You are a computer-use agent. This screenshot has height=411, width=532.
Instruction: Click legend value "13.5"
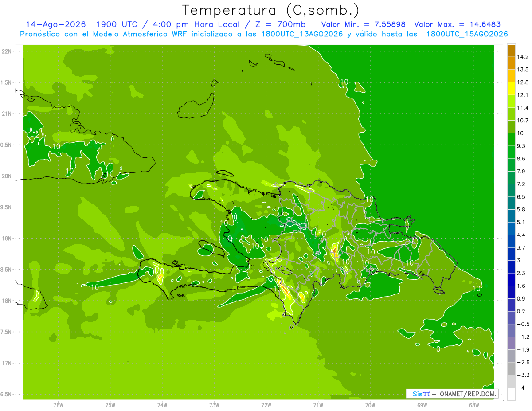click(x=522, y=70)
